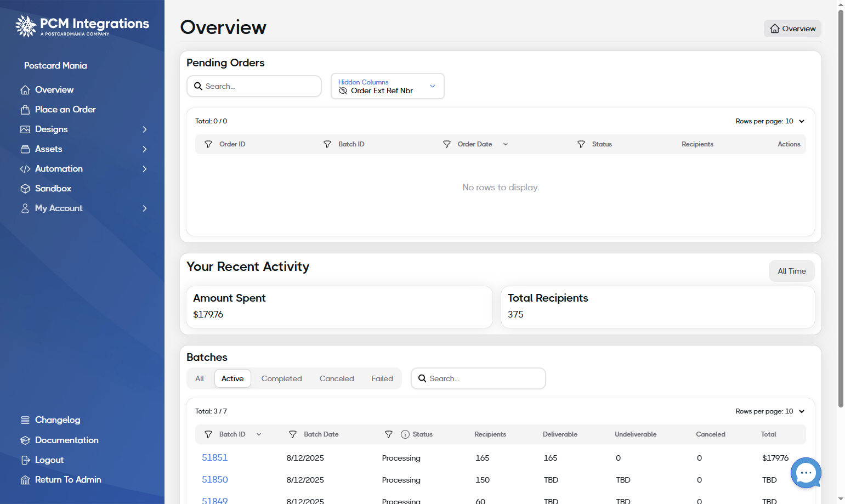
Task: Click the Logout arrow icon
Action: click(25, 460)
